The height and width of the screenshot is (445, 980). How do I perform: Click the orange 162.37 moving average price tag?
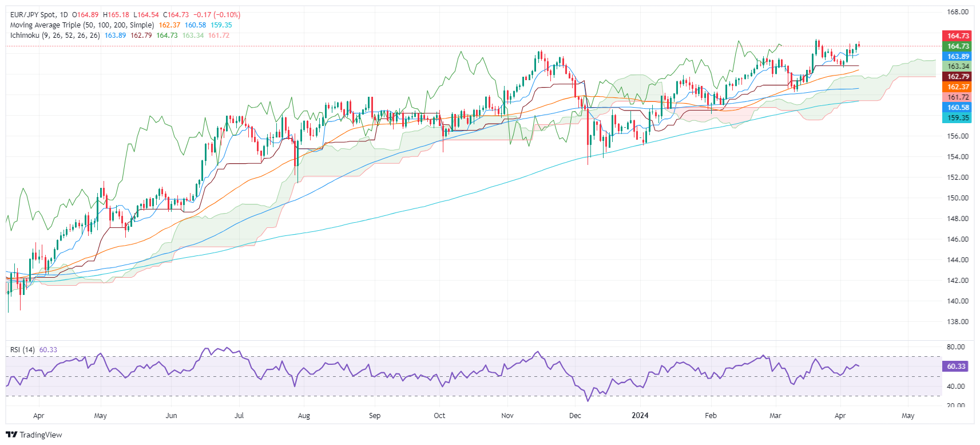coord(958,87)
